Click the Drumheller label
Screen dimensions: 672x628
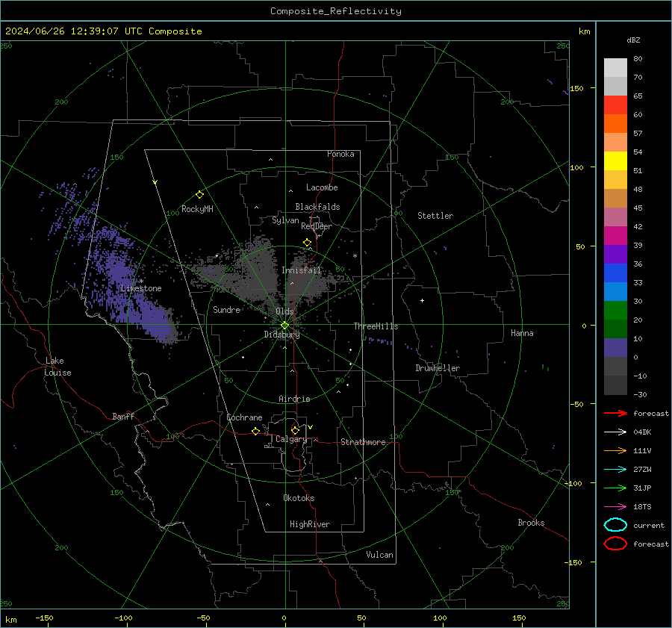438,368
